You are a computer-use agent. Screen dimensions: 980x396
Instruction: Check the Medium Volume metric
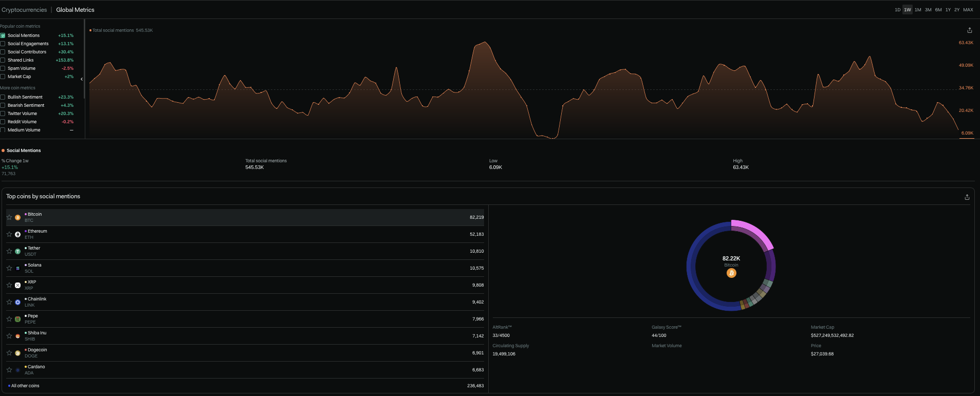click(x=3, y=130)
